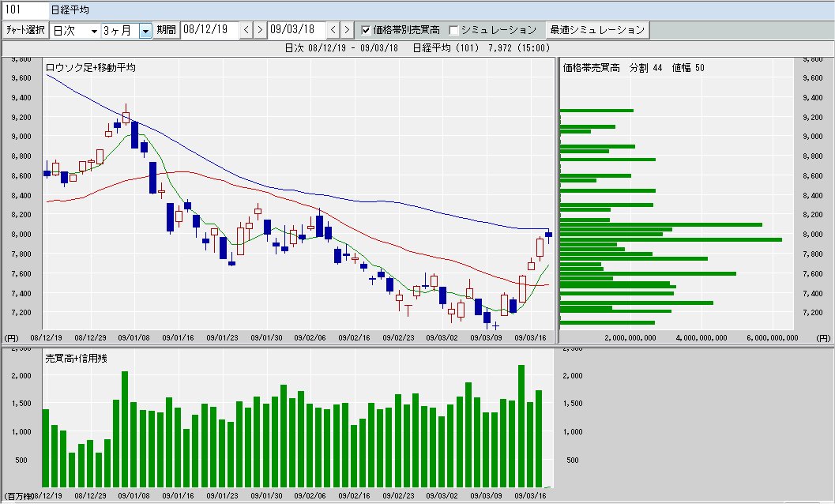Click the stock code field showing 101
Screen dimensions: 835x504
pyautogui.click(x=23, y=10)
